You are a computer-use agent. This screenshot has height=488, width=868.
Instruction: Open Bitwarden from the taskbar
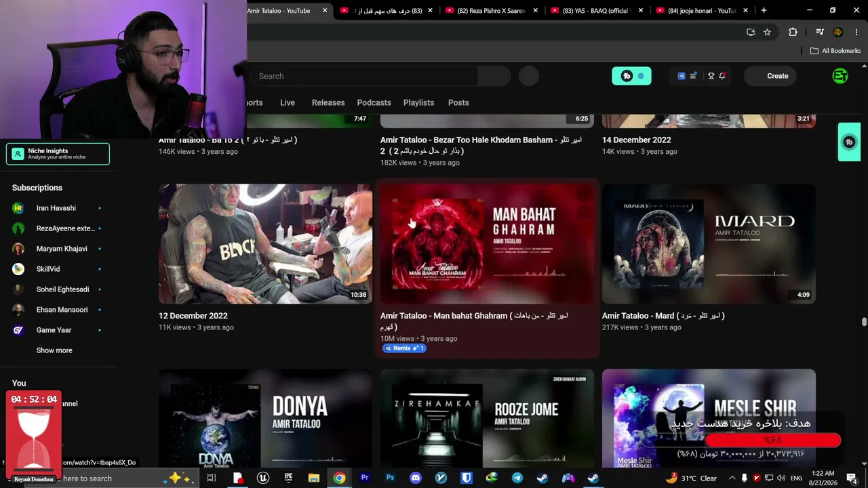pos(467,478)
